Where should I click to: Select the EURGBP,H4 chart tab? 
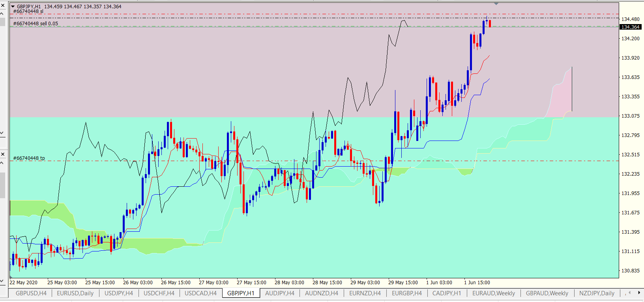(406, 293)
